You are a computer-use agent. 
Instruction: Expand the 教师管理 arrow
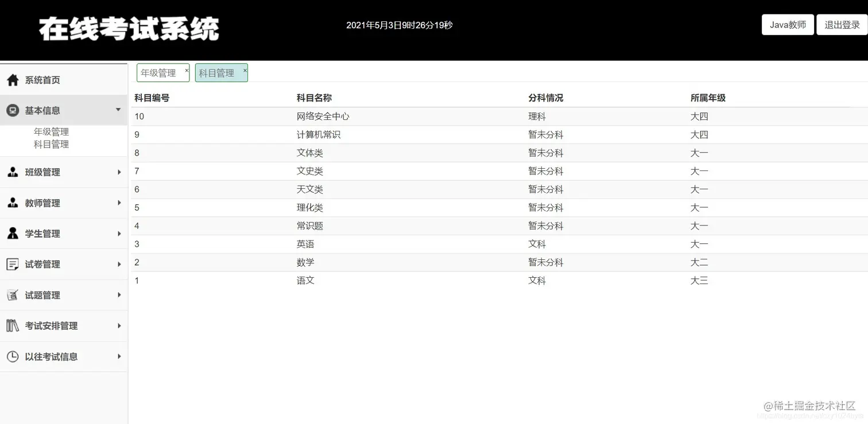point(119,203)
